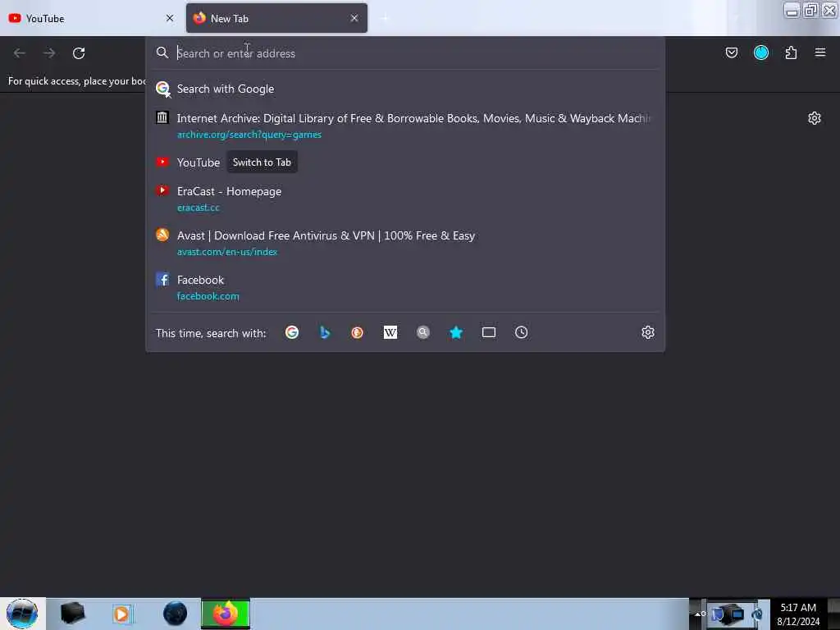Search open Tabs with rectangle icon
The height and width of the screenshot is (630, 840).
coord(489,333)
